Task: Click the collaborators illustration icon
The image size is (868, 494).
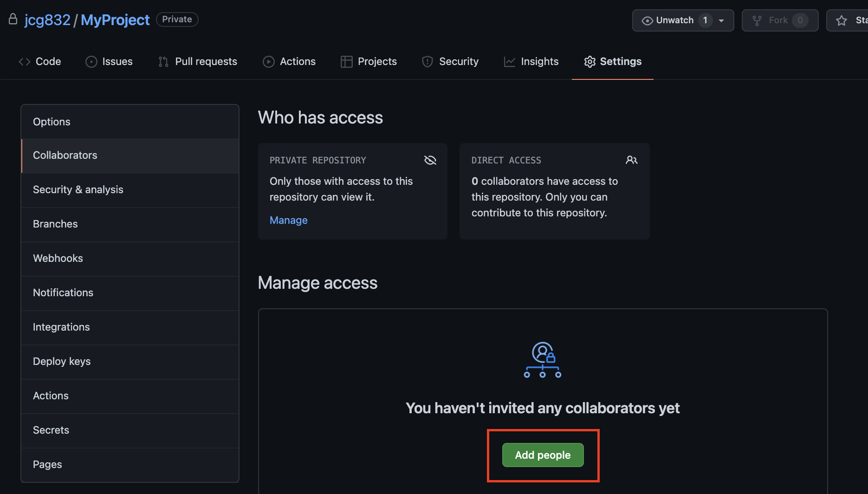Action: 543,360
